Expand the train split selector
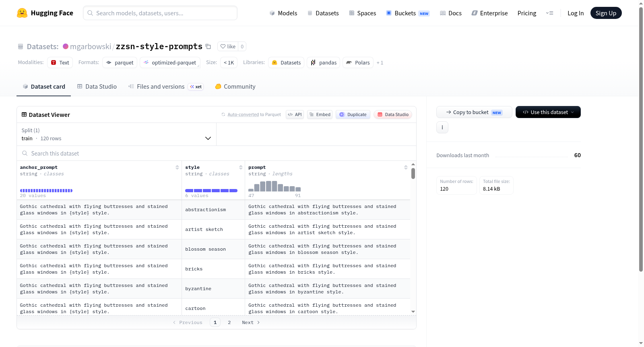The image size is (644, 347). (x=117, y=134)
